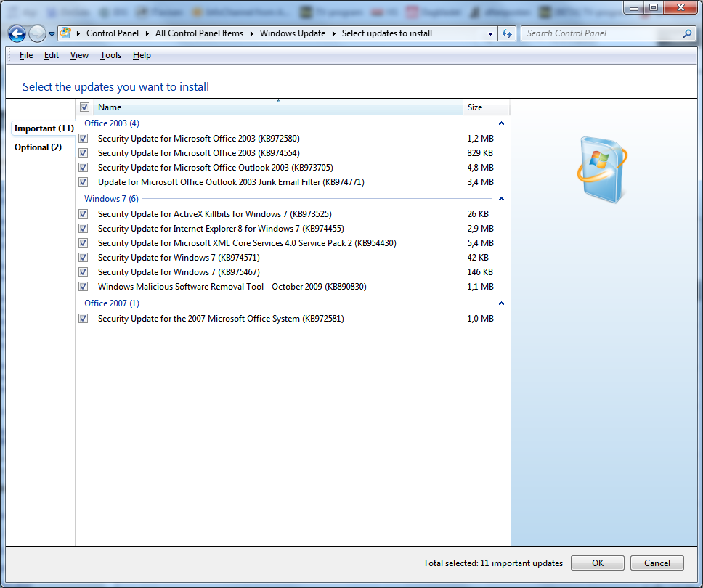Uncheck ActiveX Killbits update KB973525
The height and width of the screenshot is (588, 703).
click(84, 213)
